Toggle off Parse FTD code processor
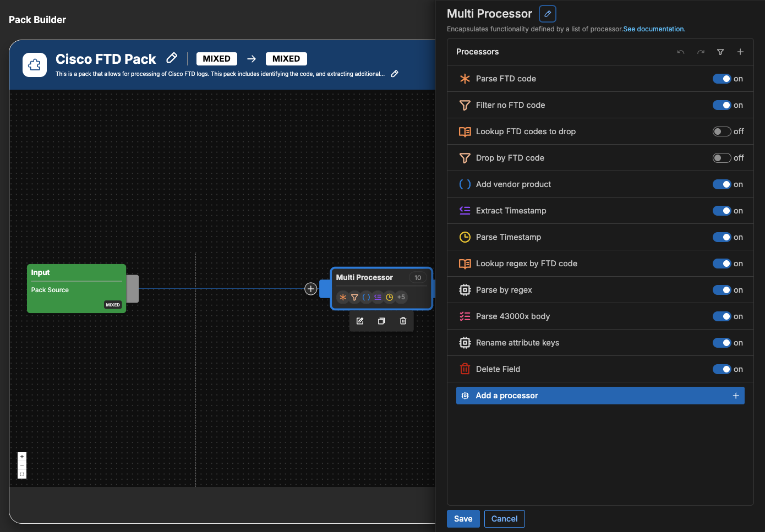The width and height of the screenshot is (765, 532). tap(722, 79)
